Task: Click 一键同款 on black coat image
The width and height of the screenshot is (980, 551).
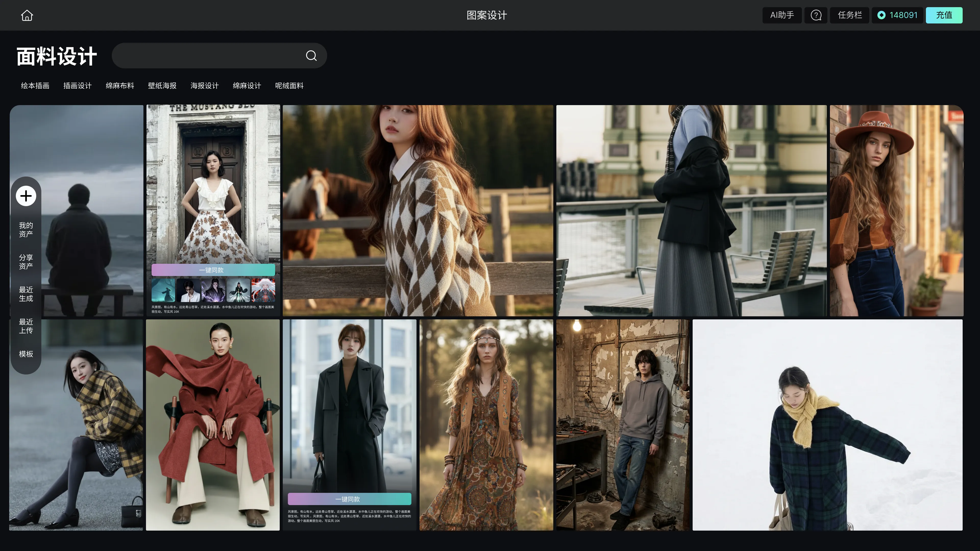Action: tap(349, 499)
